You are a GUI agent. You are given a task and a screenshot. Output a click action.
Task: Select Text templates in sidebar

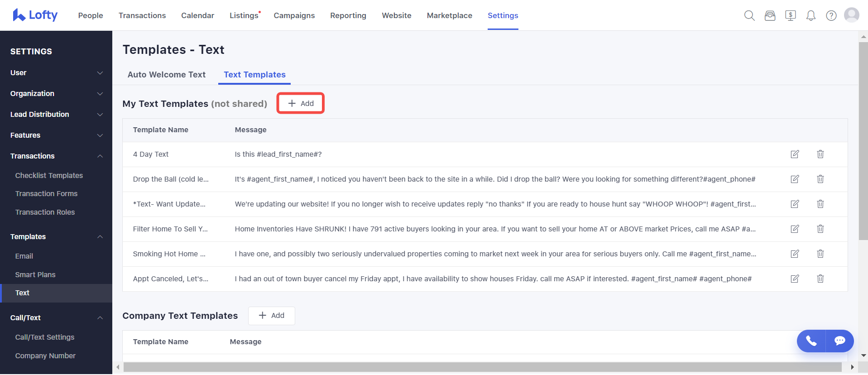coord(56,293)
